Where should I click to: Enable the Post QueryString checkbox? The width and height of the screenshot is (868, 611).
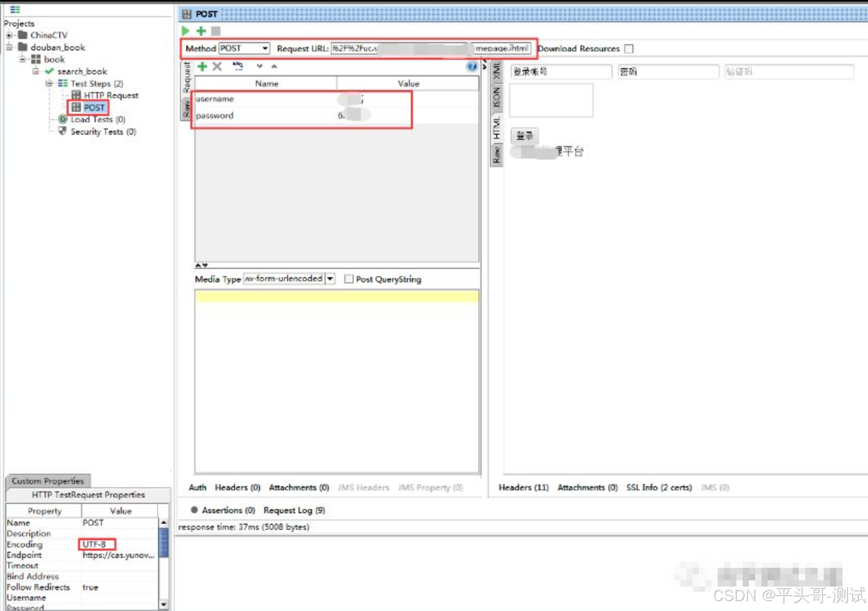[x=349, y=279]
